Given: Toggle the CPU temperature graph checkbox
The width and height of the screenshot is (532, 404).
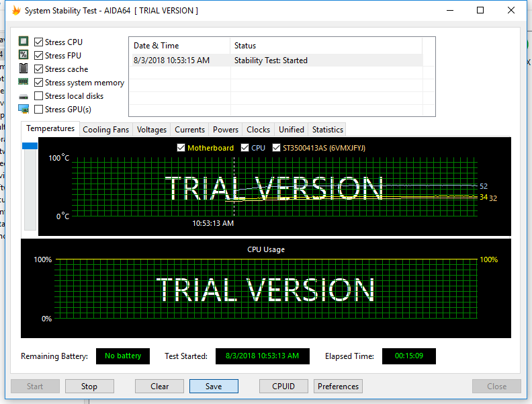Looking at the screenshot, I should coord(245,148).
